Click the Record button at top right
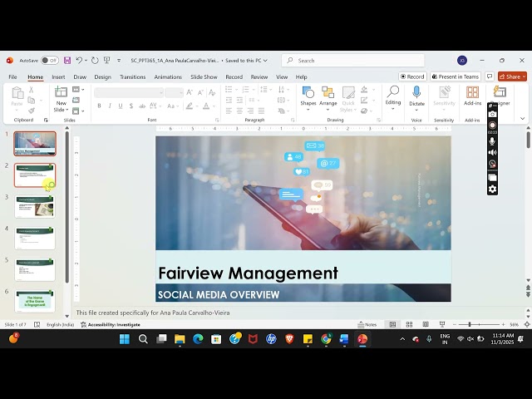The image size is (532, 399). pos(412,76)
